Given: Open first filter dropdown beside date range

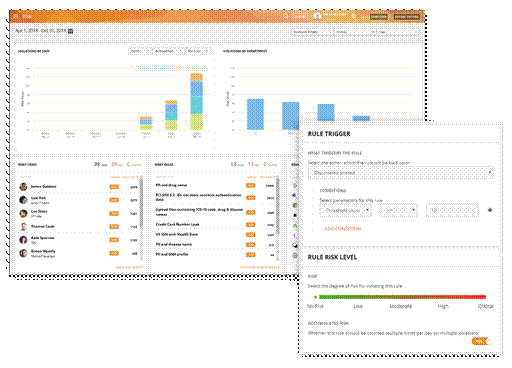Looking at the screenshot, I should tap(312, 32).
